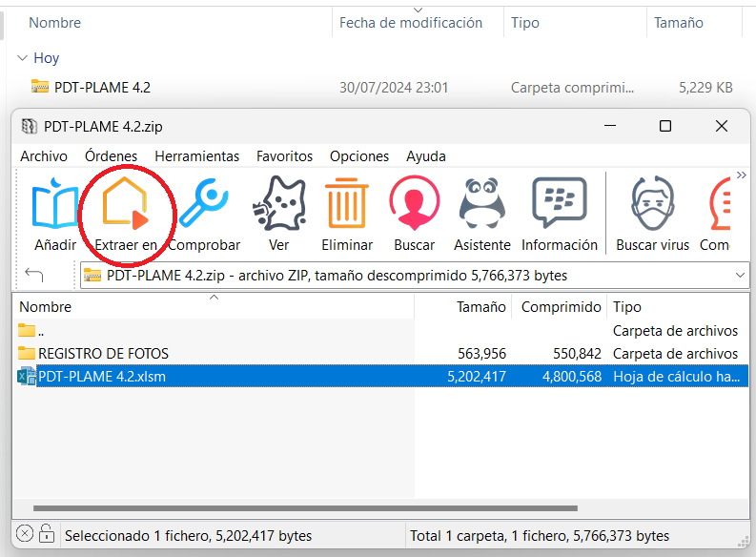The height and width of the screenshot is (557, 756).
Task: Click the 4,800,568 compressed value
Action: 572,377
